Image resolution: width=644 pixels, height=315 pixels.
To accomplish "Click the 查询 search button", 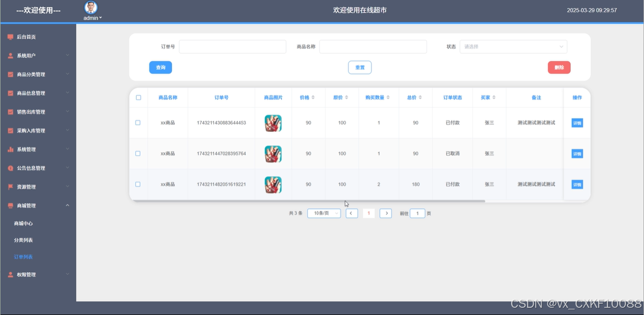I will (160, 68).
